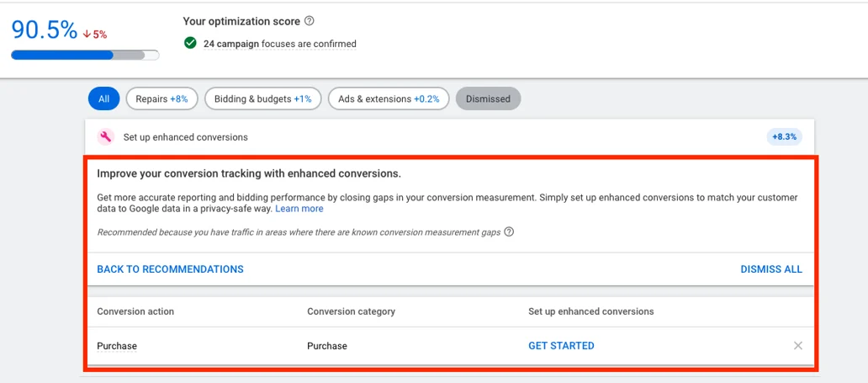Select Bidding & budgets +1% chip
The width and height of the screenshot is (868, 383).
pos(262,99)
